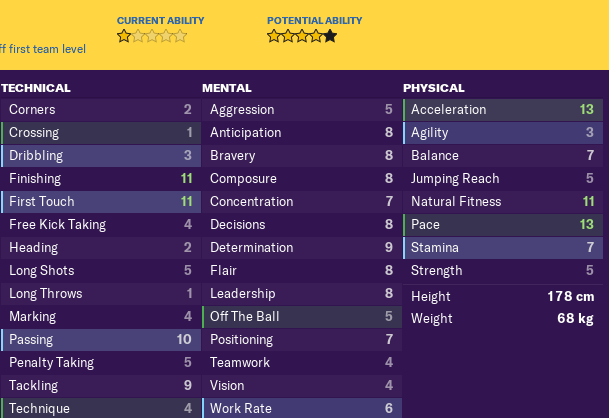Select the Stamina attribute row

pyautogui.click(x=503, y=247)
